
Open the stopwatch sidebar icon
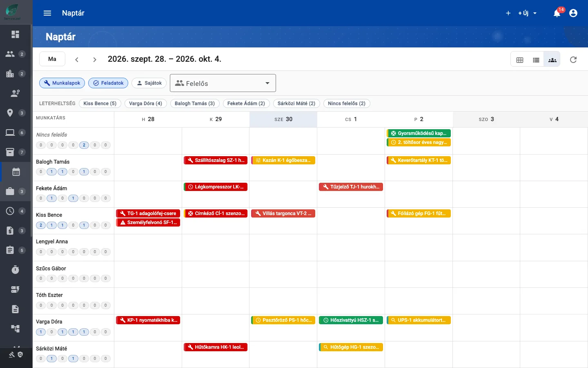coord(16,270)
